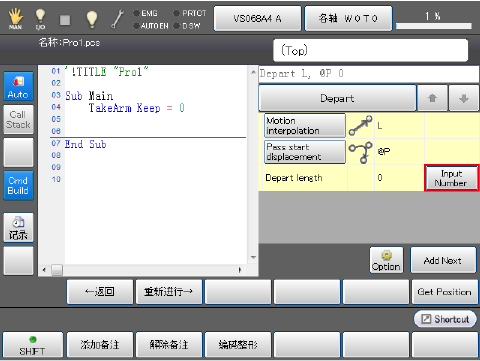Click the code editor scroll up arrow
Screen dimensions: 480x361
tap(253, 72)
